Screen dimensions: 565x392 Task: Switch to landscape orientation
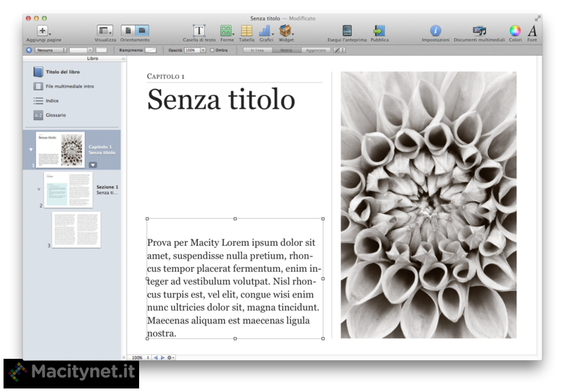pyautogui.click(x=142, y=30)
